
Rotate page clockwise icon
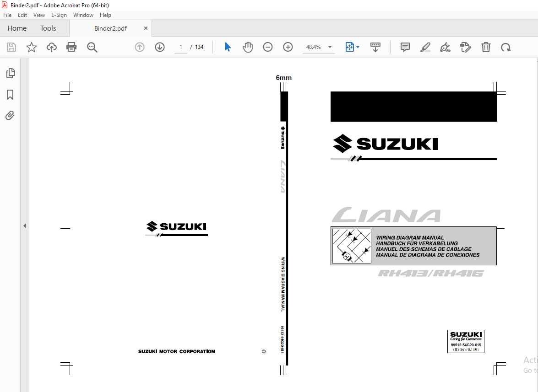tap(506, 47)
